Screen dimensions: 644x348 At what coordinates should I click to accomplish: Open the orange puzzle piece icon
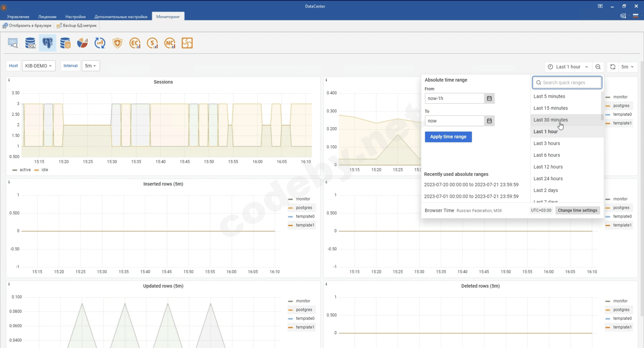click(187, 43)
